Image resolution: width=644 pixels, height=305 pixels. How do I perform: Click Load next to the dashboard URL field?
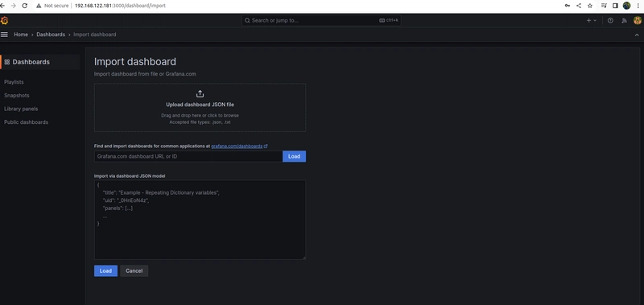[x=294, y=156]
